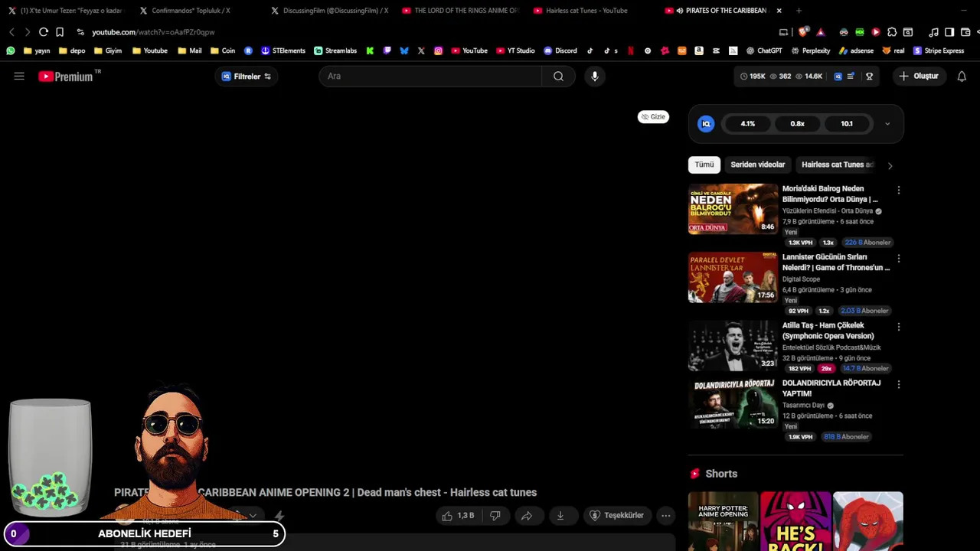This screenshot has height=551, width=980.
Task: Search with the magnifier button
Action: (558, 76)
